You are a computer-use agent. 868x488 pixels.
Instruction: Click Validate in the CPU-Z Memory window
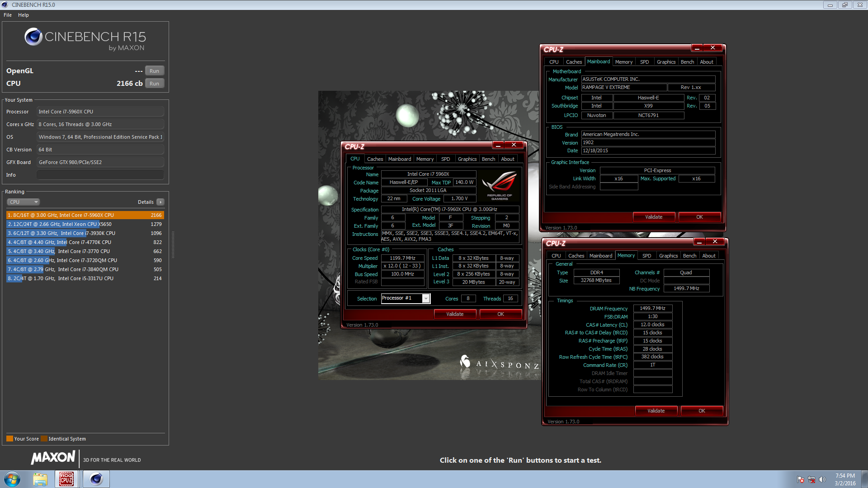point(656,411)
